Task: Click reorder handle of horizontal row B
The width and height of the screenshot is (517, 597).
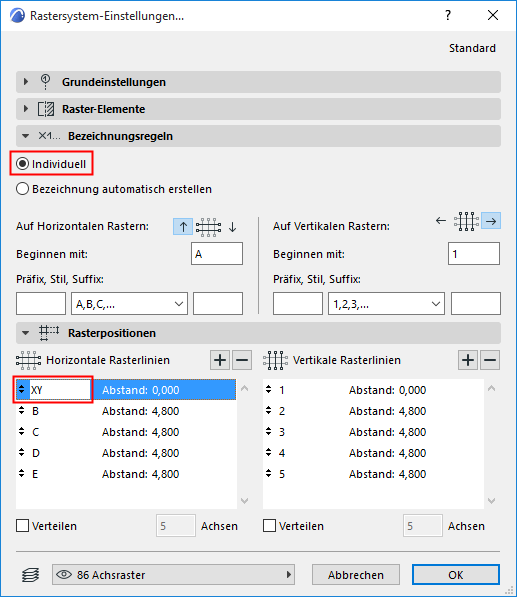Action: [22, 410]
